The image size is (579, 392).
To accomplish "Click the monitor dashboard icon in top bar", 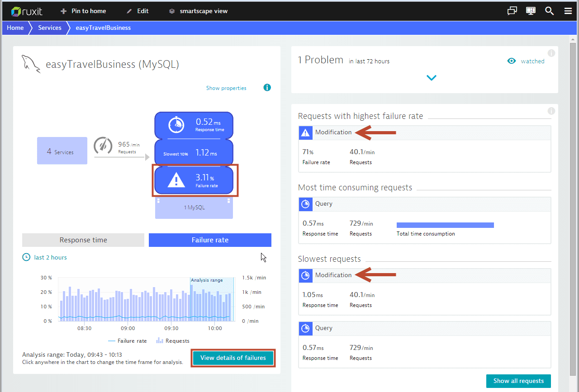I will click(x=531, y=11).
